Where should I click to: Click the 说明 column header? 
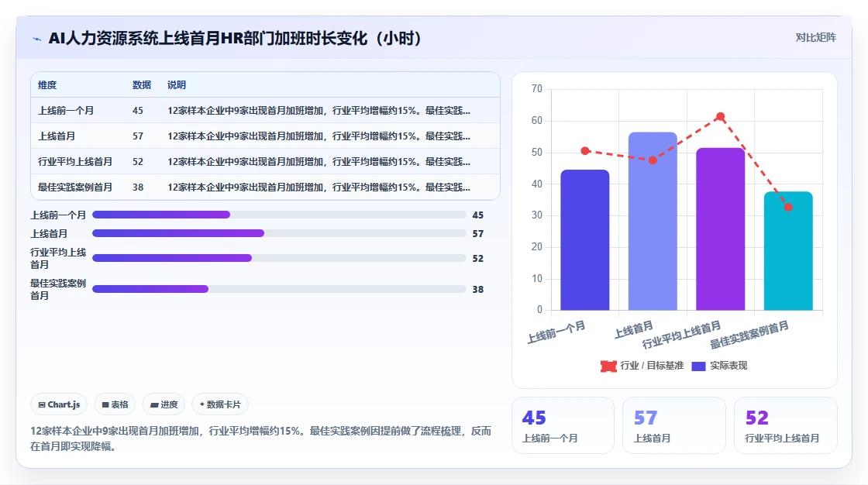(x=177, y=84)
